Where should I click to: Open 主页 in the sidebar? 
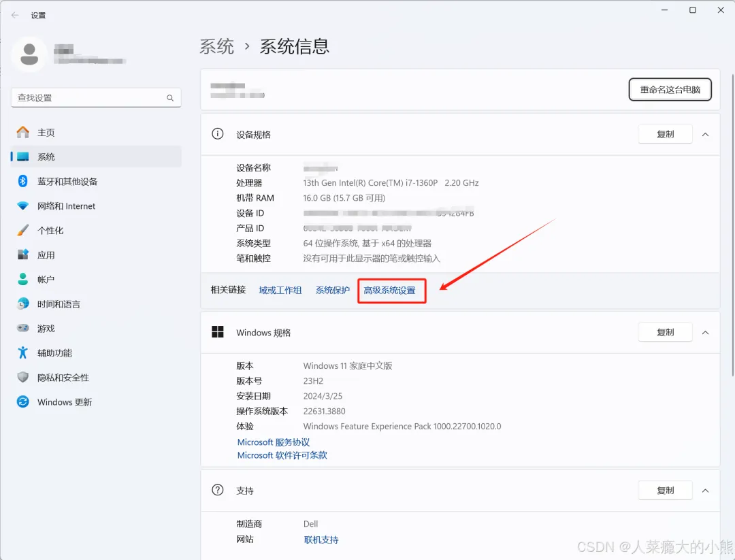(x=96, y=132)
